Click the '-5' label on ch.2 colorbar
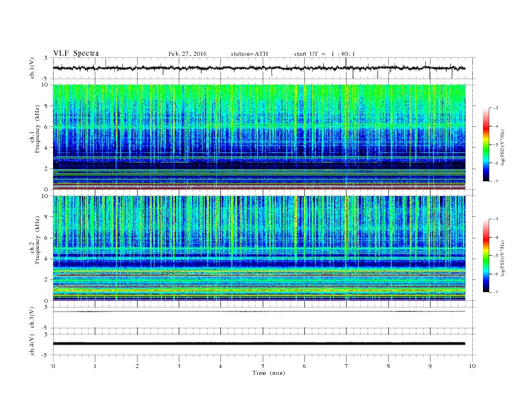Viewport: 532px width, 411px height. coord(496,256)
